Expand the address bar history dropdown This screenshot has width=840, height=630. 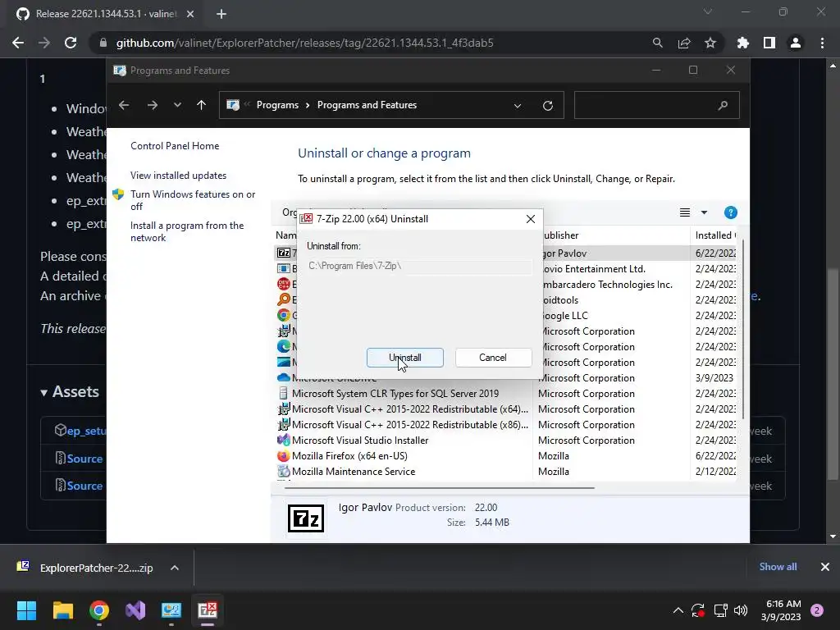coord(518,106)
